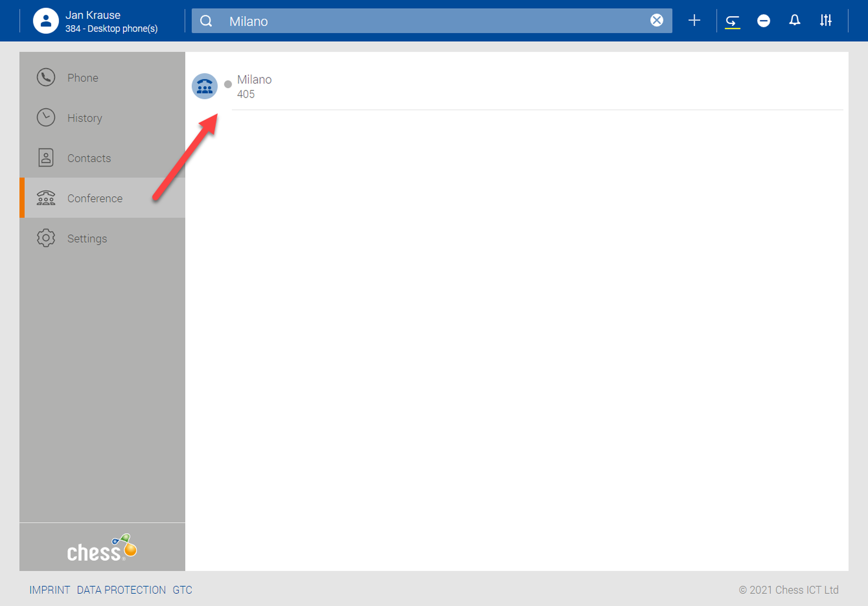This screenshot has width=868, height=606.
Task: Toggle the do-not-disturb icon
Action: click(x=763, y=20)
